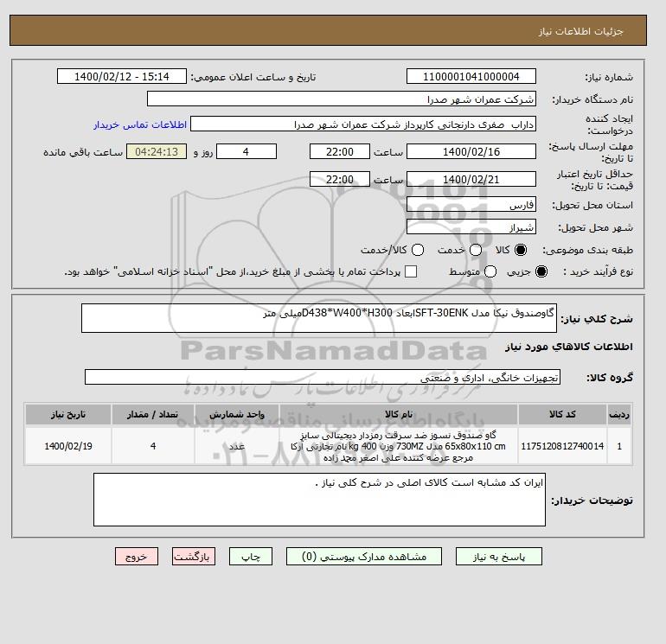Select the جزیی purchase type radio
This screenshot has width=666, height=644.
point(541,271)
